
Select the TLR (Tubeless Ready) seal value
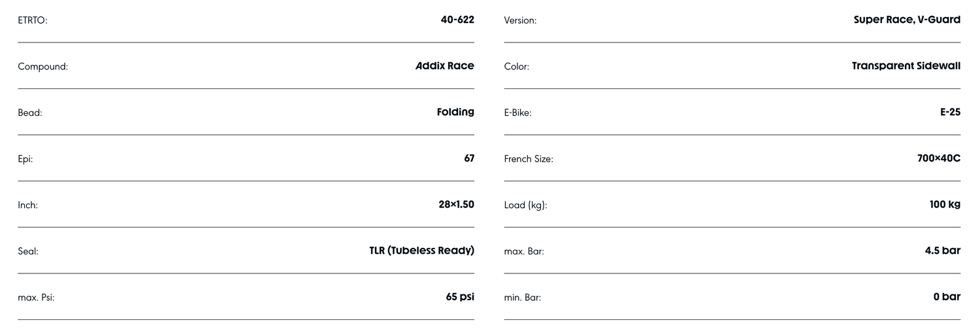pyautogui.click(x=421, y=251)
